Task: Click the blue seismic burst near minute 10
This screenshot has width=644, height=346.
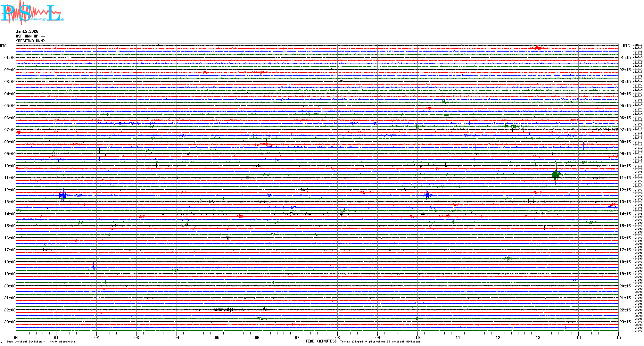Action: (x=427, y=195)
